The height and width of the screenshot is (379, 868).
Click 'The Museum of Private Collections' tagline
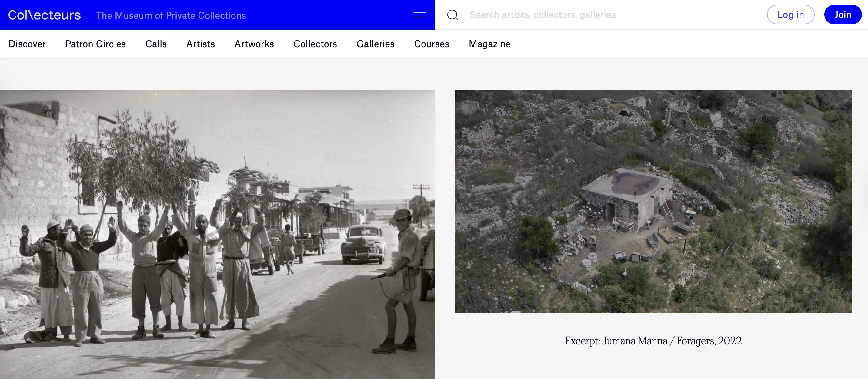point(171,15)
